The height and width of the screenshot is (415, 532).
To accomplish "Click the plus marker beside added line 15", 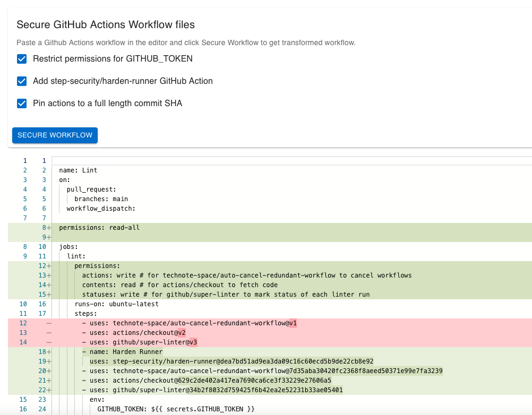I will tap(49, 295).
